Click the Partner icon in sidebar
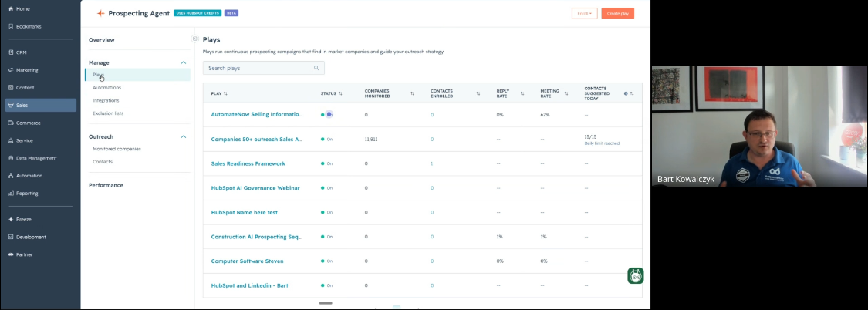This screenshot has height=310, width=868. coord(11,254)
